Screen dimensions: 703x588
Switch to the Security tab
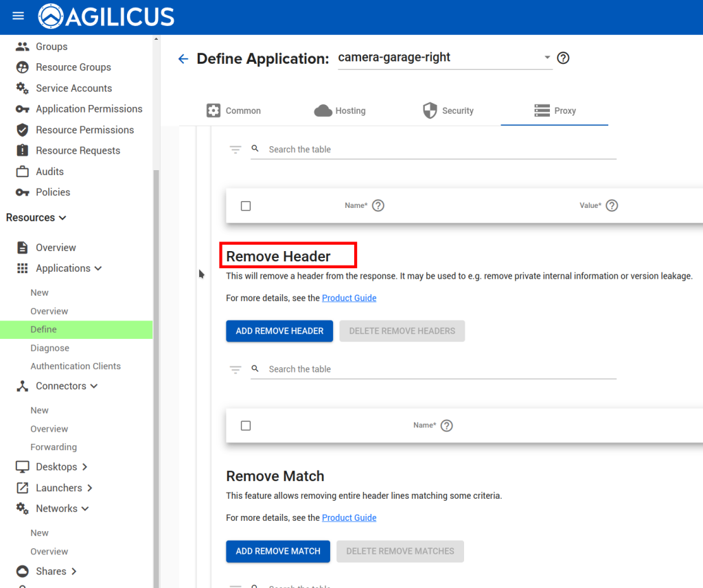click(448, 110)
